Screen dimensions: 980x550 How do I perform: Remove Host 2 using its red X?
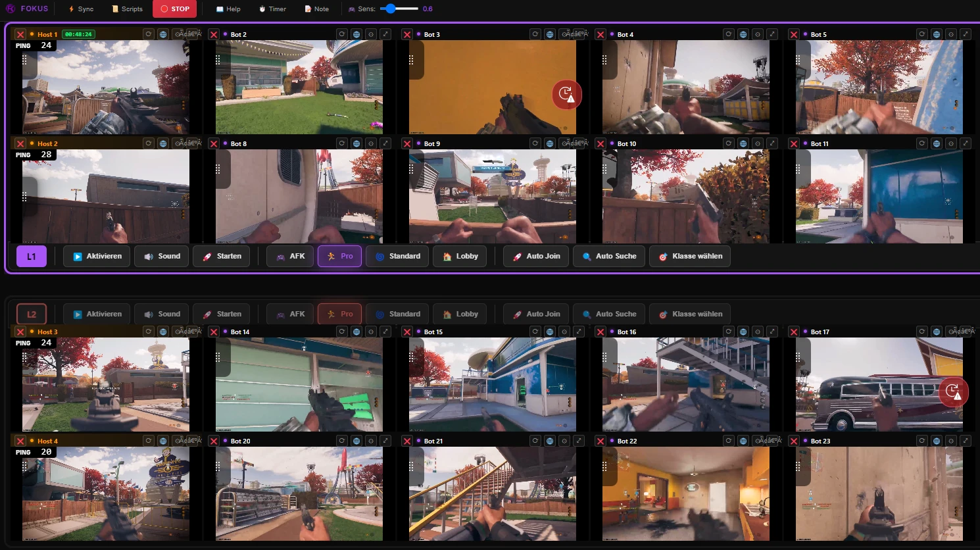(x=20, y=143)
